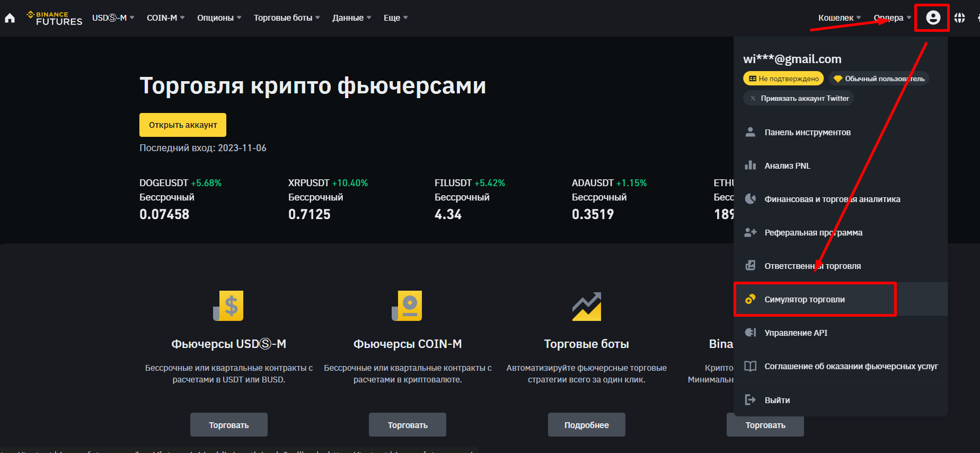
Task: Click the Симулятор торговли coin icon
Action: point(750,299)
